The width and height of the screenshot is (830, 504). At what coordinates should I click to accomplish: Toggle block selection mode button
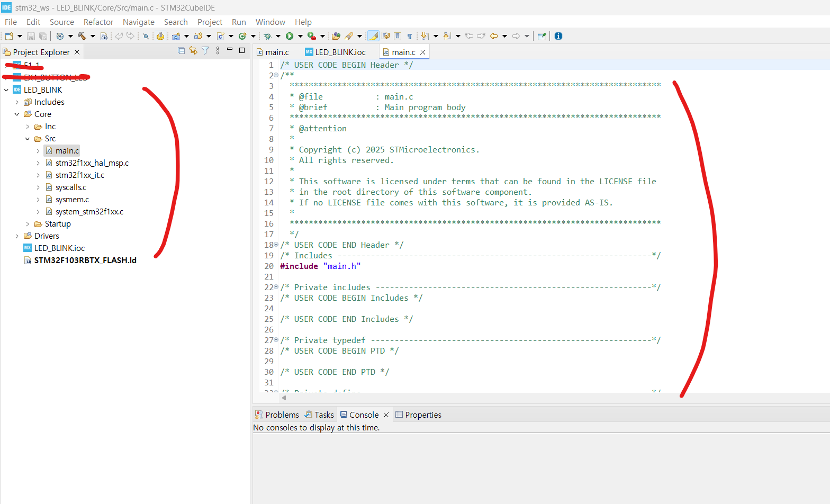point(398,36)
